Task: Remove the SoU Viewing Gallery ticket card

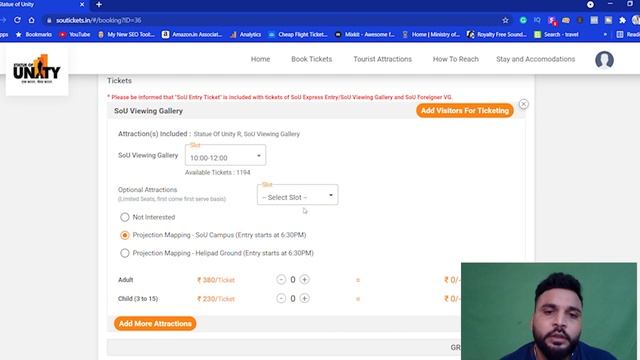Action: pyautogui.click(x=524, y=104)
